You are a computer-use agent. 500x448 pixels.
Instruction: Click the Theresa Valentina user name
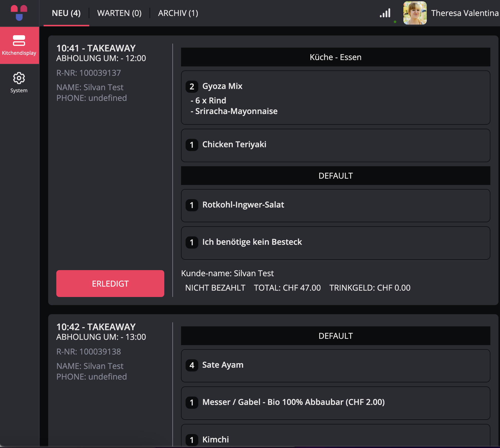[465, 13]
